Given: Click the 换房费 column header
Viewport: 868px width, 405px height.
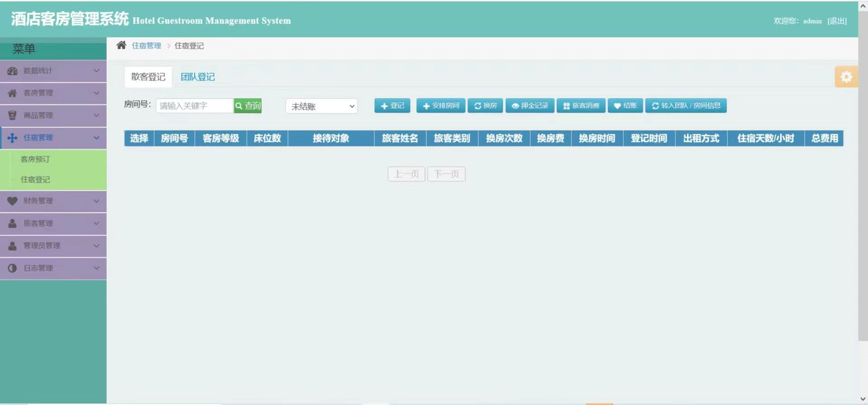Looking at the screenshot, I should 551,138.
